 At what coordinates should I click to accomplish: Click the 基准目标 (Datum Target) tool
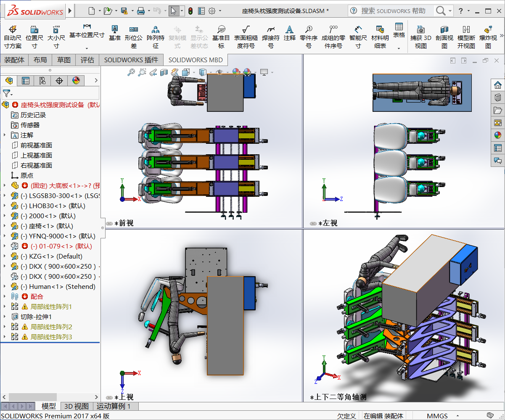[x=221, y=37]
